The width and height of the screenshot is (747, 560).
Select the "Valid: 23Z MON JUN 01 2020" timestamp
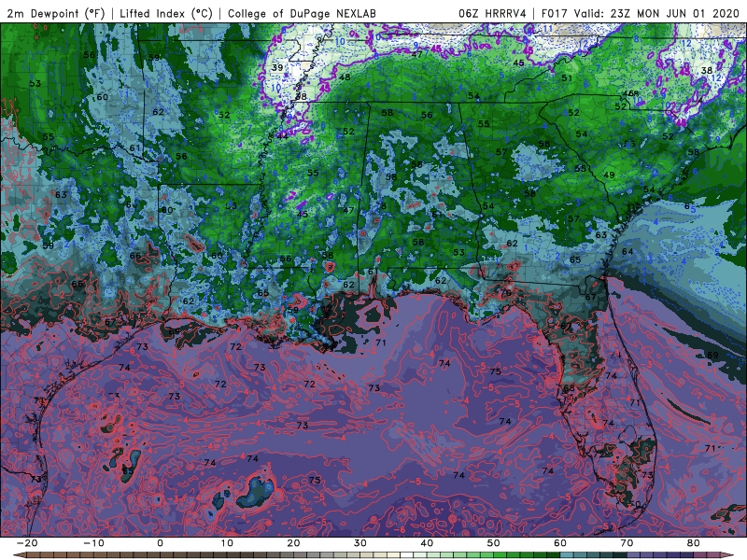tap(657, 13)
